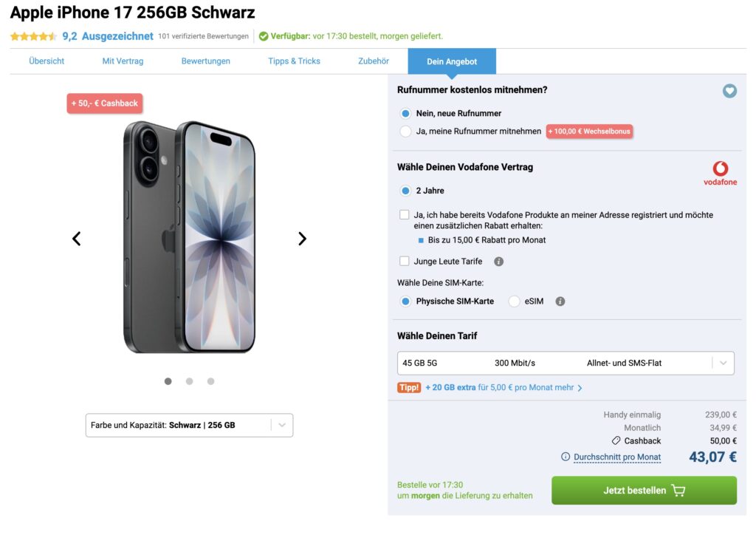756x535 pixels.
Task: Choose the eSIM radio button
Action: tap(514, 301)
